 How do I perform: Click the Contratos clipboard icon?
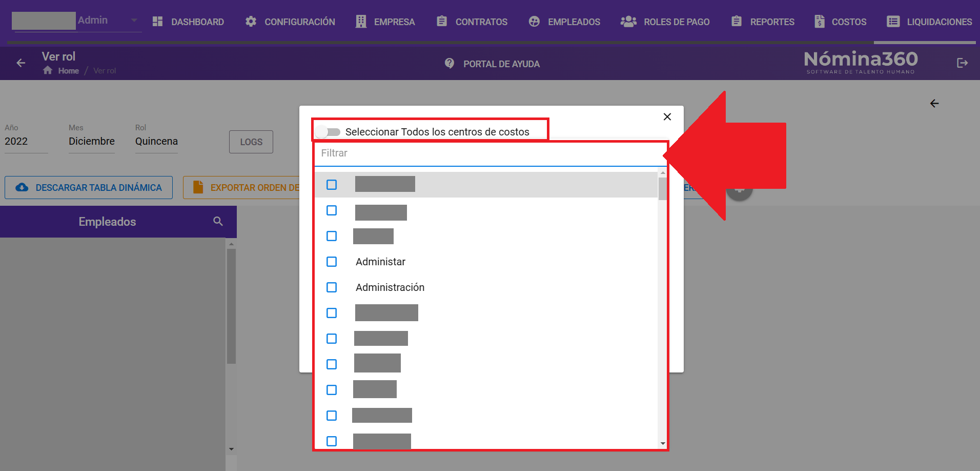[x=442, y=21]
